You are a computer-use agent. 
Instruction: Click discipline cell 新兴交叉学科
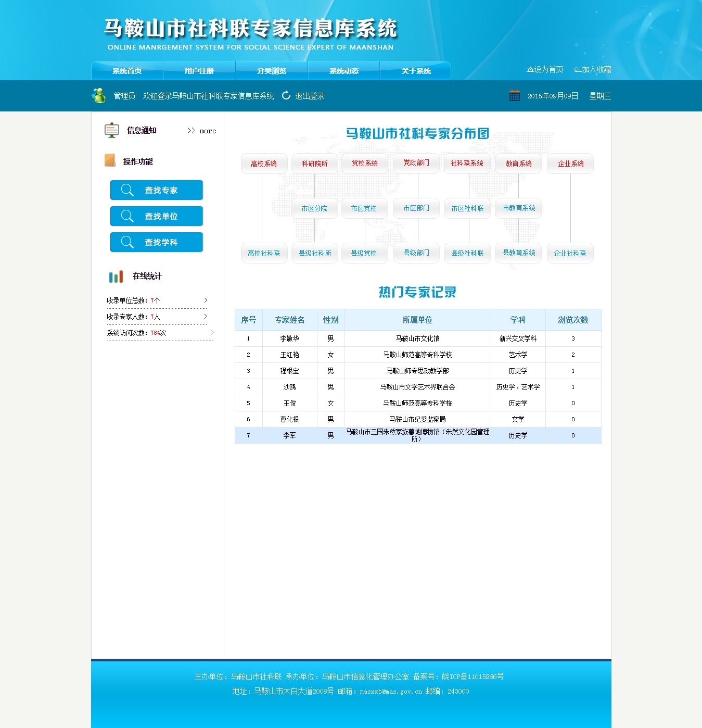tap(518, 338)
